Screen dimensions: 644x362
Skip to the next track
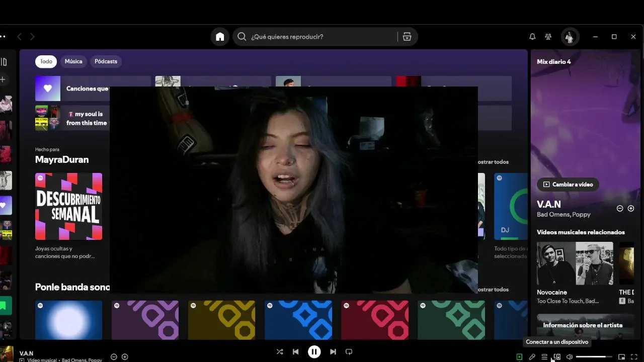point(333,352)
